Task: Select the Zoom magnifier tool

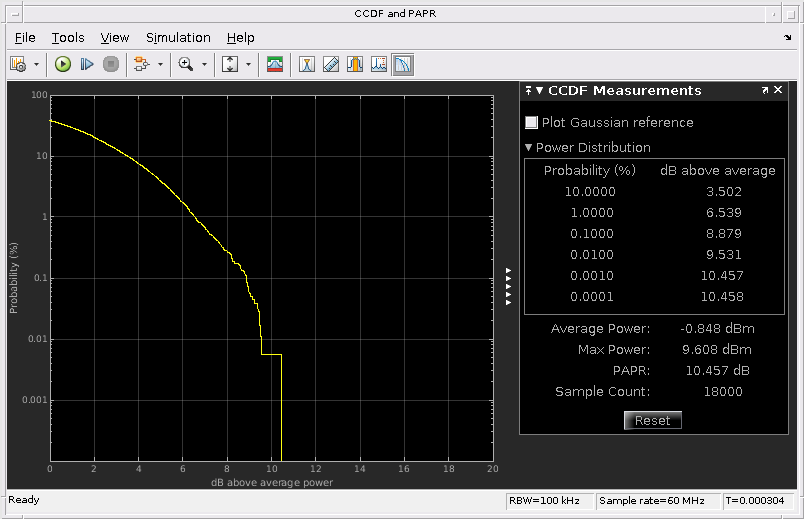Action: pos(186,65)
